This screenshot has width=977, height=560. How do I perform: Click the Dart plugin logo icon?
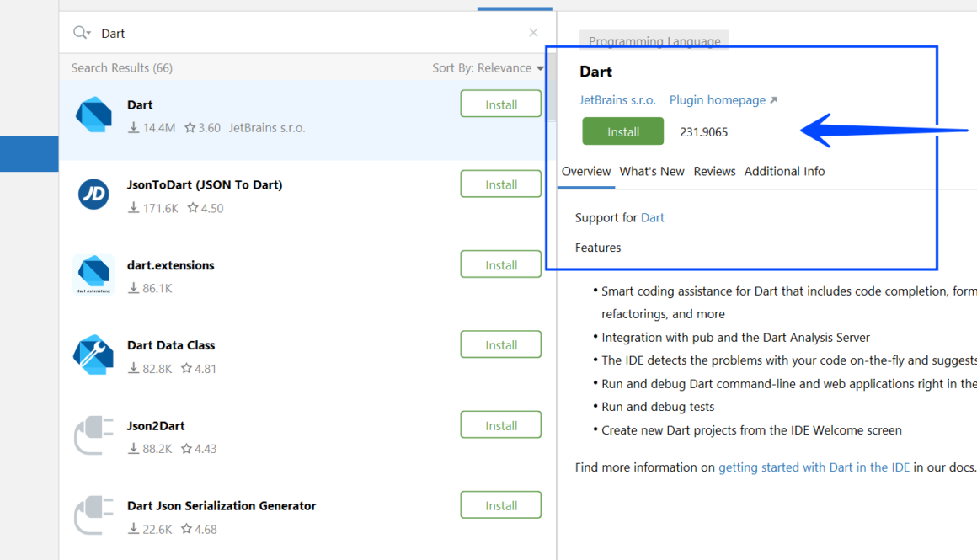(93, 115)
